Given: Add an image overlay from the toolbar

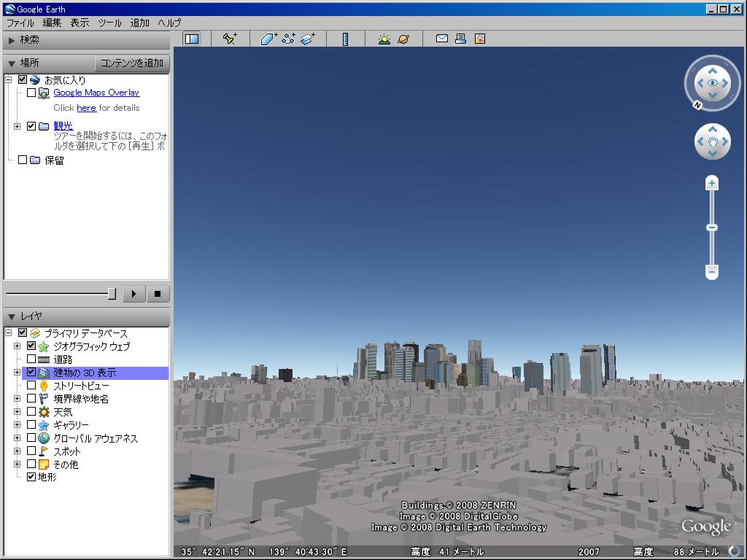Looking at the screenshot, I should (x=309, y=39).
